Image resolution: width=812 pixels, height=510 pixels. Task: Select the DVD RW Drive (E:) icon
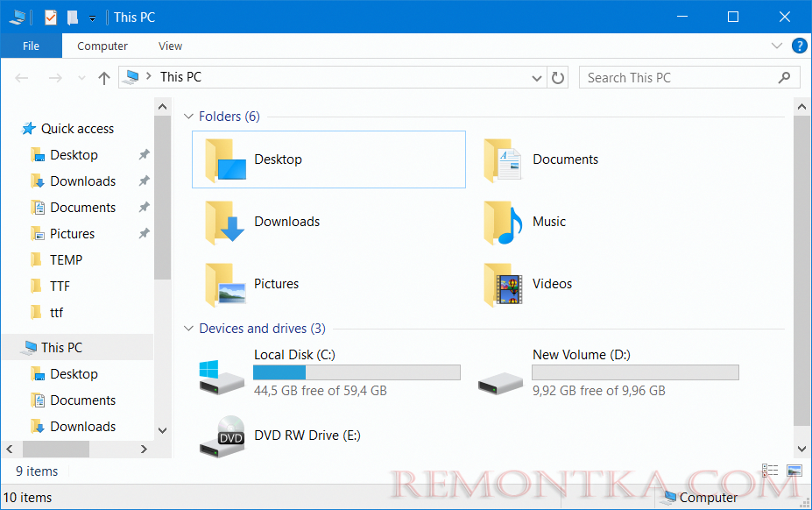pyautogui.click(x=222, y=436)
